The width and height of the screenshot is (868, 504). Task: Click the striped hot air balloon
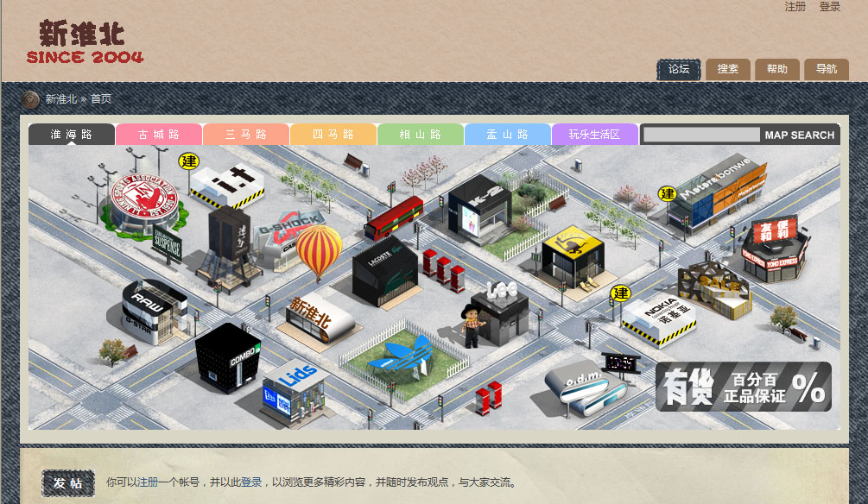(319, 252)
